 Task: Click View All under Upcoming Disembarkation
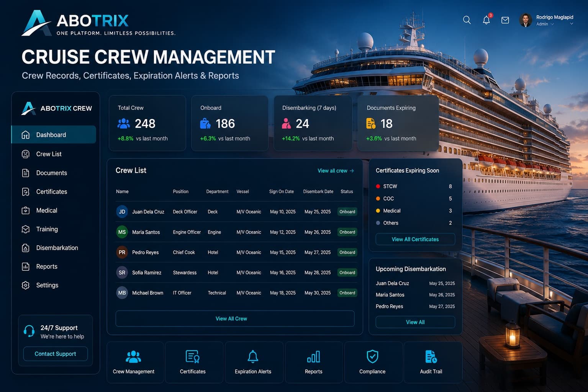point(415,322)
